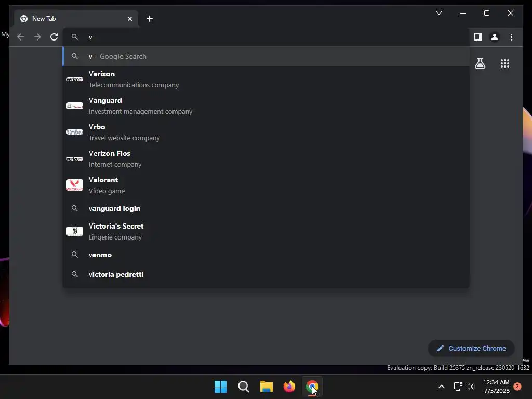Open notifications badge showing 2
Image resolution: width=532 pixels, height=399 pixels.
(x=517, y=387)
